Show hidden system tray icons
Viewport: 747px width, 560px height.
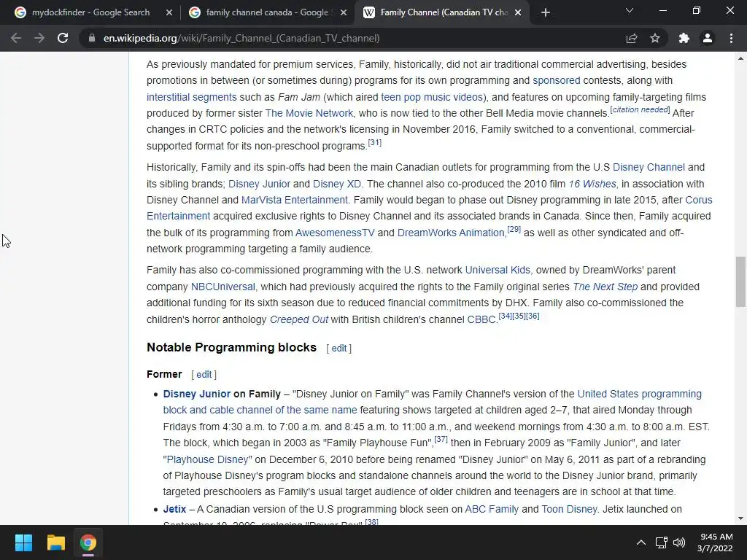click(x=641, y=542)
